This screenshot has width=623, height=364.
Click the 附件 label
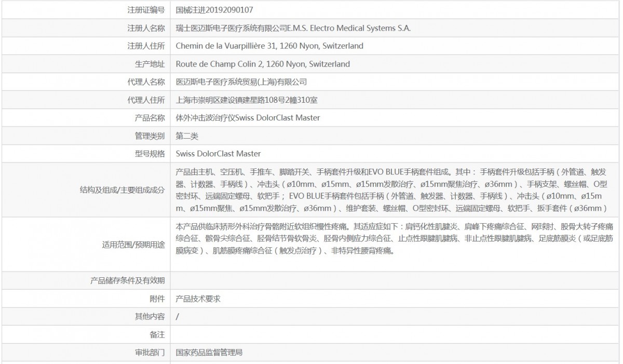(x=157, y=299)
